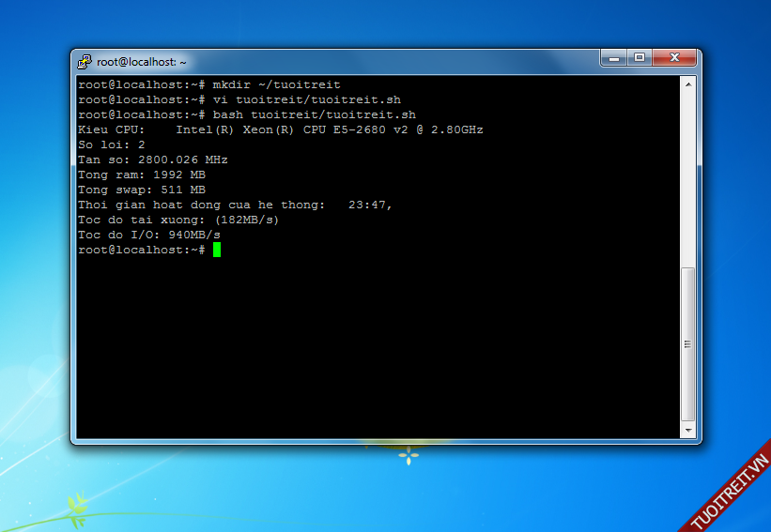Viewport: 771px width, 532px height.
Task: Click the scrollbar down arrow
Action: coord(687,431)
